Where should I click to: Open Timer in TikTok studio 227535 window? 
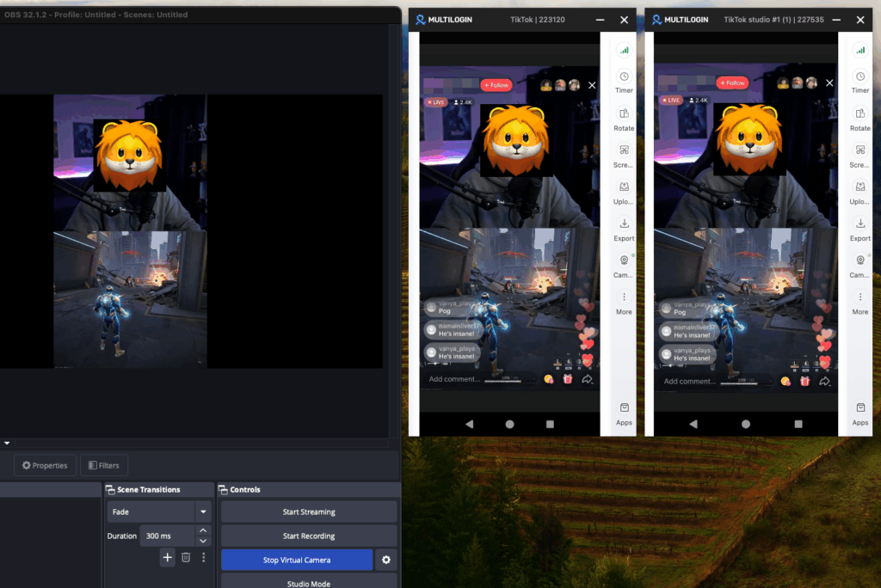coord(859,82)
